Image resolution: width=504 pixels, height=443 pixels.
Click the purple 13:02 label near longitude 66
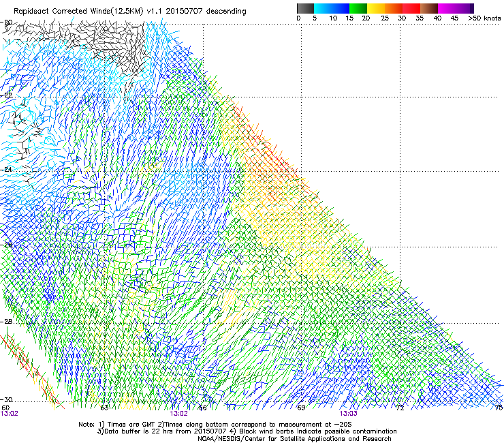point(178,414)
